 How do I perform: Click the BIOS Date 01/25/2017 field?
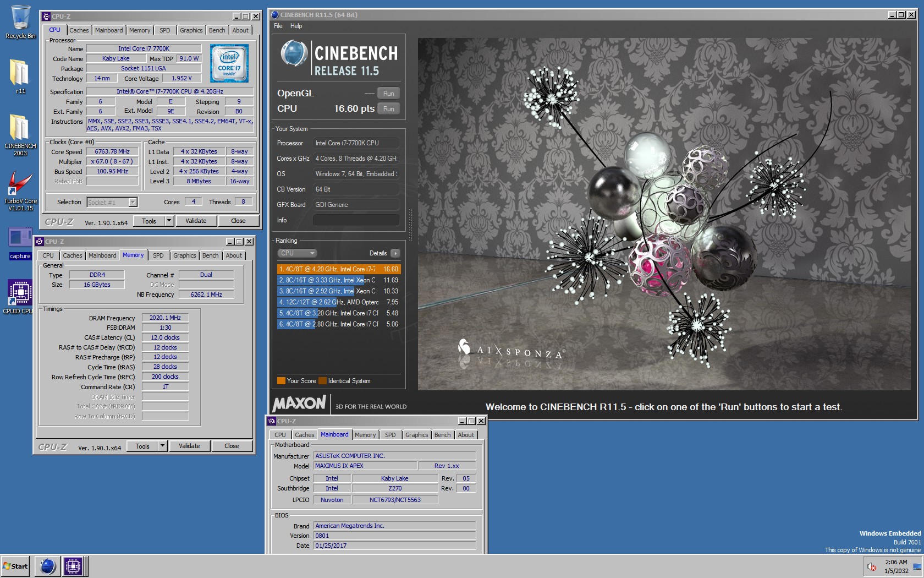pos(394,546)
